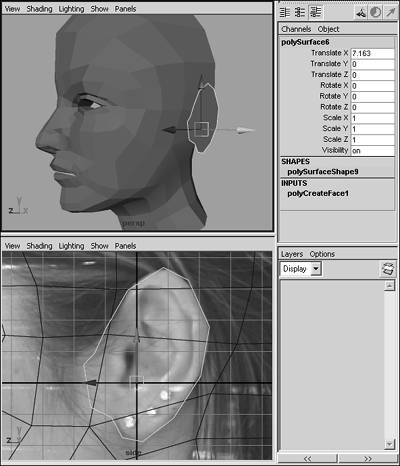Click the layer panel right double-arrow button
This screenshot has height=466, width=400.
[367, 459]
